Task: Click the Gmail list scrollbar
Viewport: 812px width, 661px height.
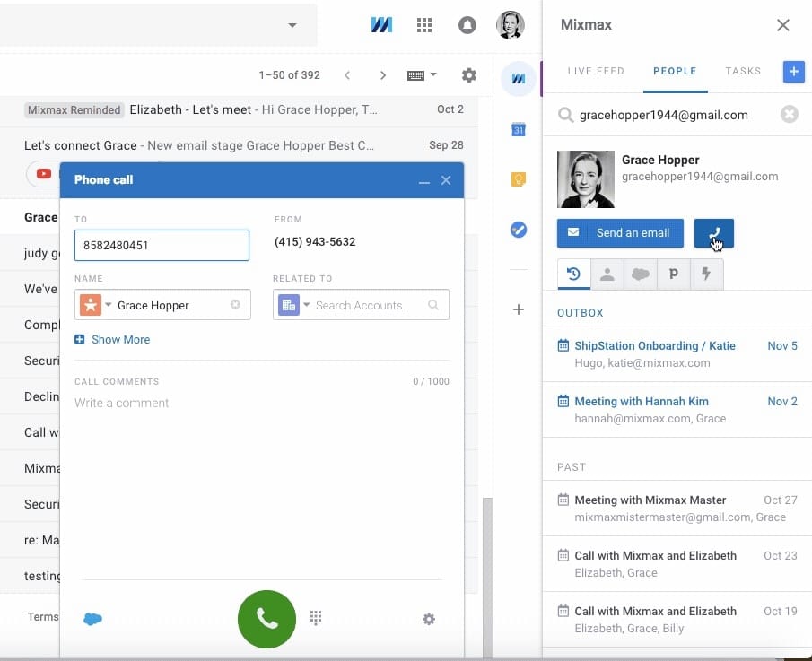Action: [x=487, y=578]
